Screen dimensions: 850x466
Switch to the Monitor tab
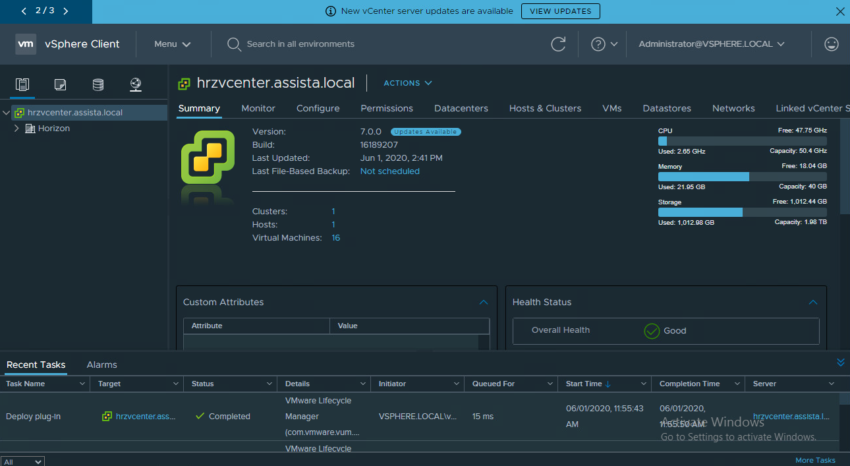coord(258,108)
